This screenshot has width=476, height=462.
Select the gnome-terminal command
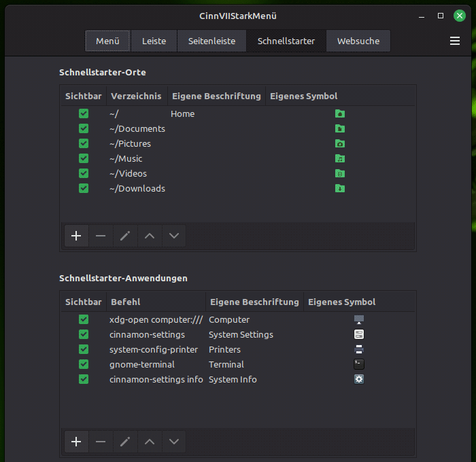coord(141,364)
